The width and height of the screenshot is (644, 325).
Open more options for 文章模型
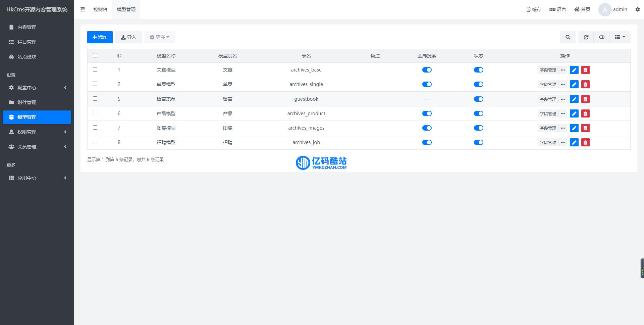[x=563, y=70]
